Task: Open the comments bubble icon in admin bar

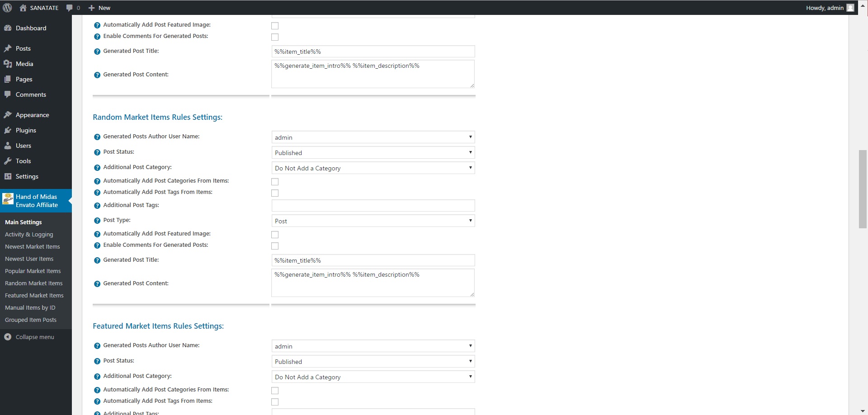Action: pyautogui.click(x=70, y=8)
